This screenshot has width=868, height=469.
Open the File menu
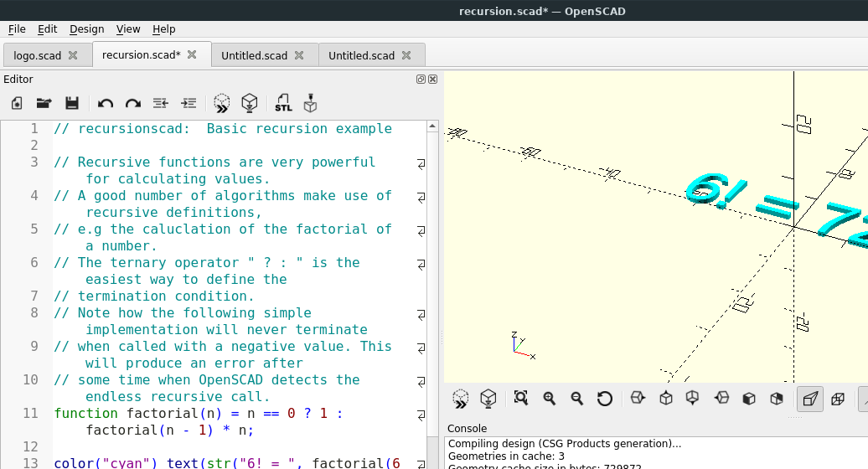point(17,28)
